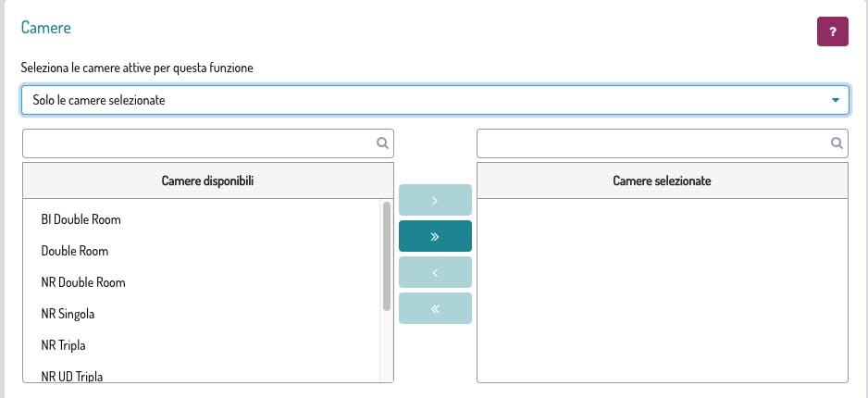
Task: Click the selected rooms search magnifier icon
Action: 836,143
